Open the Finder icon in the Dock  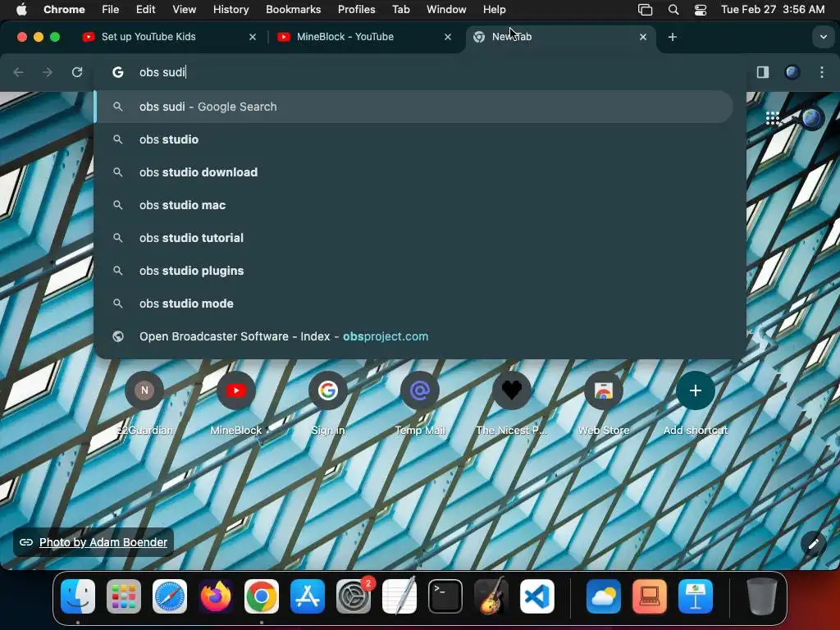click(x=78, y=596)
